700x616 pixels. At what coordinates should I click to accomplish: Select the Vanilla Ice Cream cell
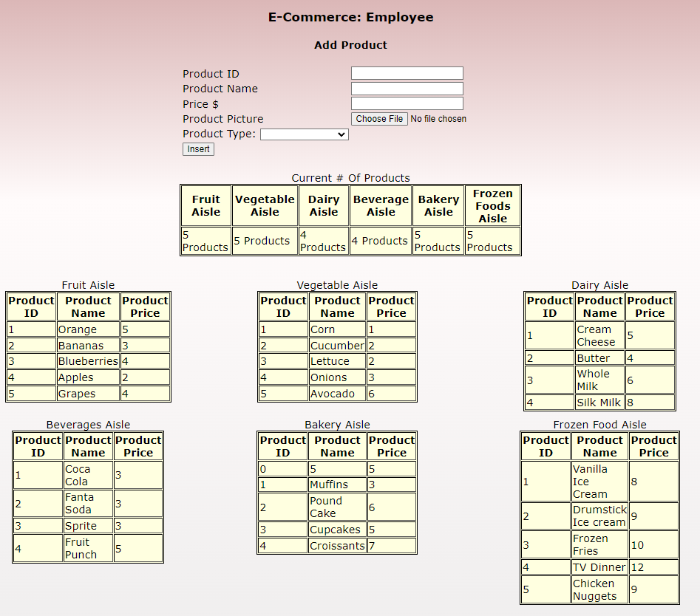point(599,482)
